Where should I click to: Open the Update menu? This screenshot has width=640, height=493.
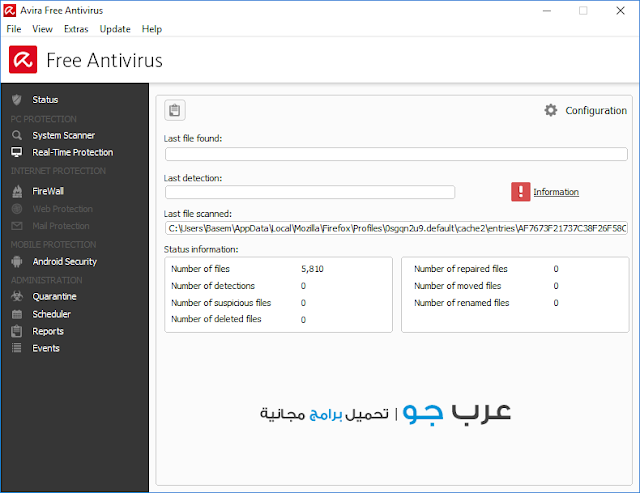click(115, 29)
